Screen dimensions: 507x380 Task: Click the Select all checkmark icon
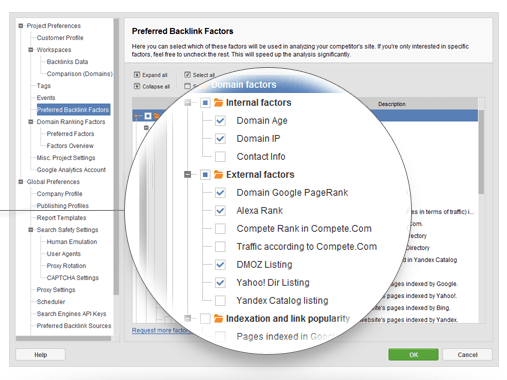(x=187, y=75)
